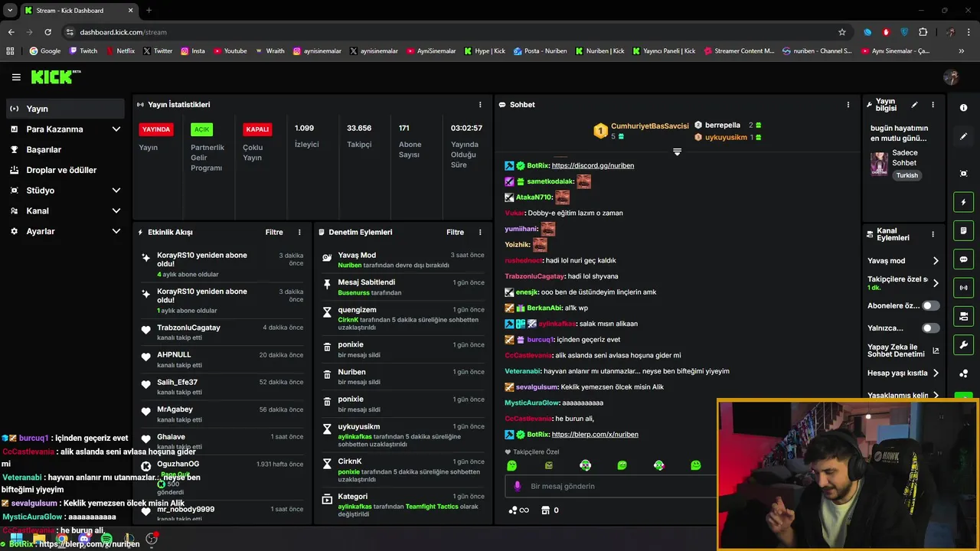This screenshot has height=551, width=980.
Task: Open Yapay Zeka ile Sohbet Denetimi link
Action: pos(903,351)
